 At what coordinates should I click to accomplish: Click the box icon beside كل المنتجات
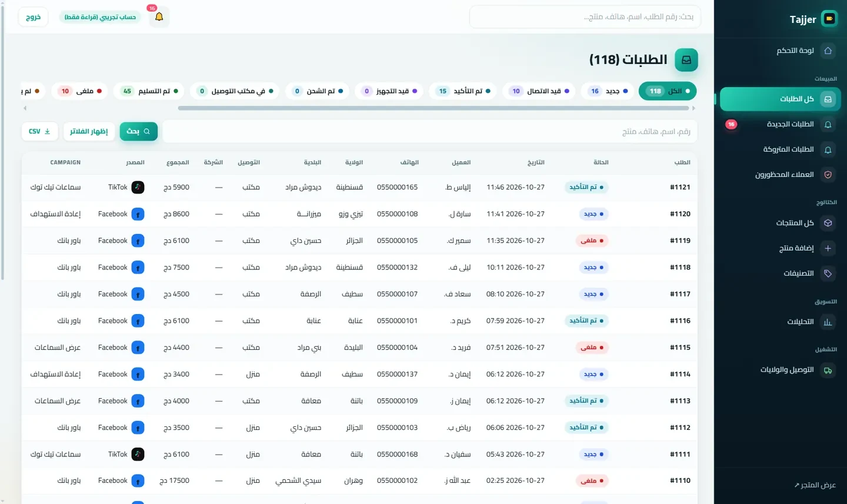828,223
